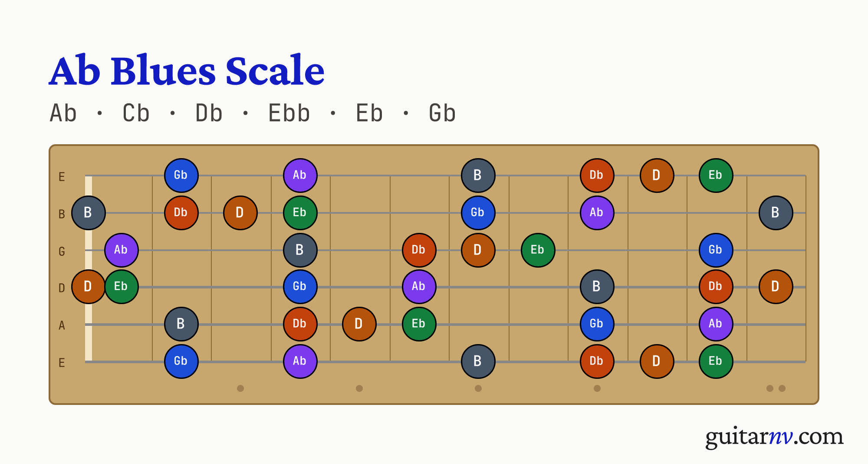The width and height of the screenshot is (868, 464).
Task: Select the gray B note on the A string
Action: click(x=181, y=324)
